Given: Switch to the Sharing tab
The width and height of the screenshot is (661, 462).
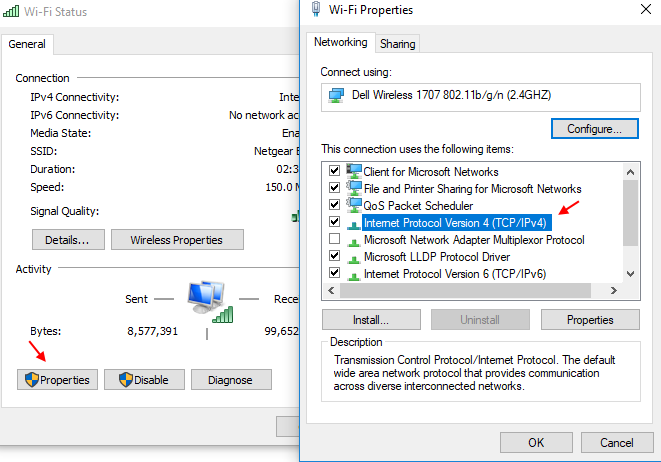Looking at the screenshot, I should [x=397, y=44].
